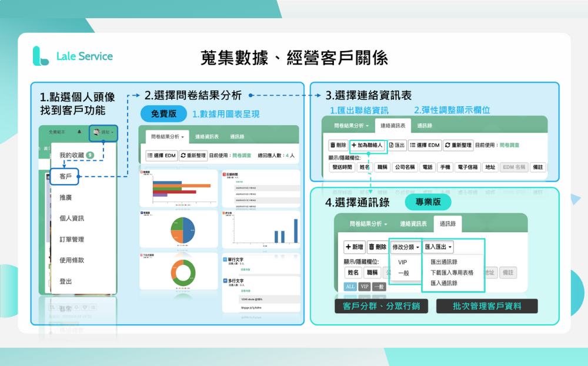Image resolution: width=588 pixels, height=366 pixels.
Task: Filter contacts by ALL tag
Action: point(350,287)
